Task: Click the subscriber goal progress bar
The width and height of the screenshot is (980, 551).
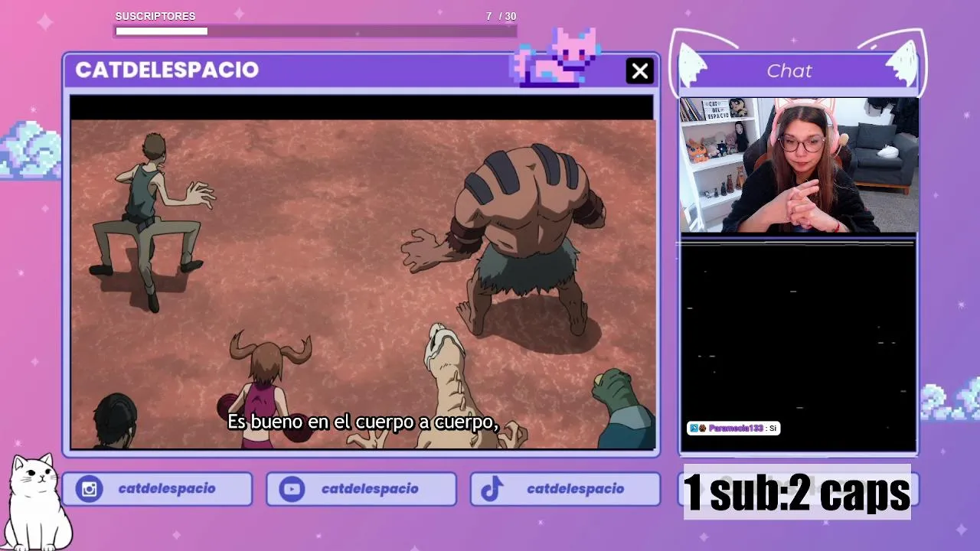Action: pyautogui.click(x=315, y=31)
